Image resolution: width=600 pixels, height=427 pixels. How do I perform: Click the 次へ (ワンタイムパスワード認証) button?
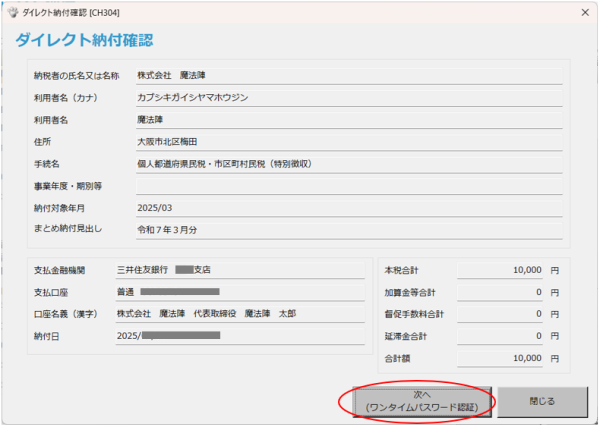point(420,401)
